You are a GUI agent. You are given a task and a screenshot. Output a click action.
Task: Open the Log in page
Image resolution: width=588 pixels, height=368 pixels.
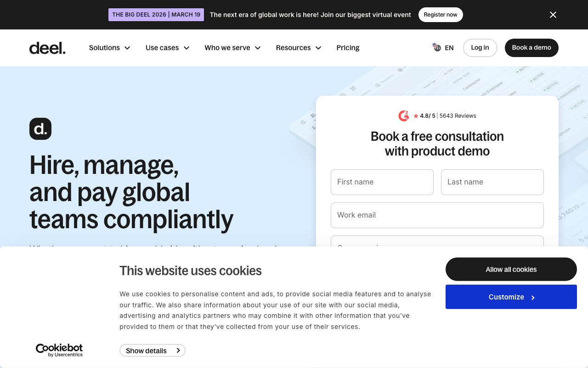(480, 48)
